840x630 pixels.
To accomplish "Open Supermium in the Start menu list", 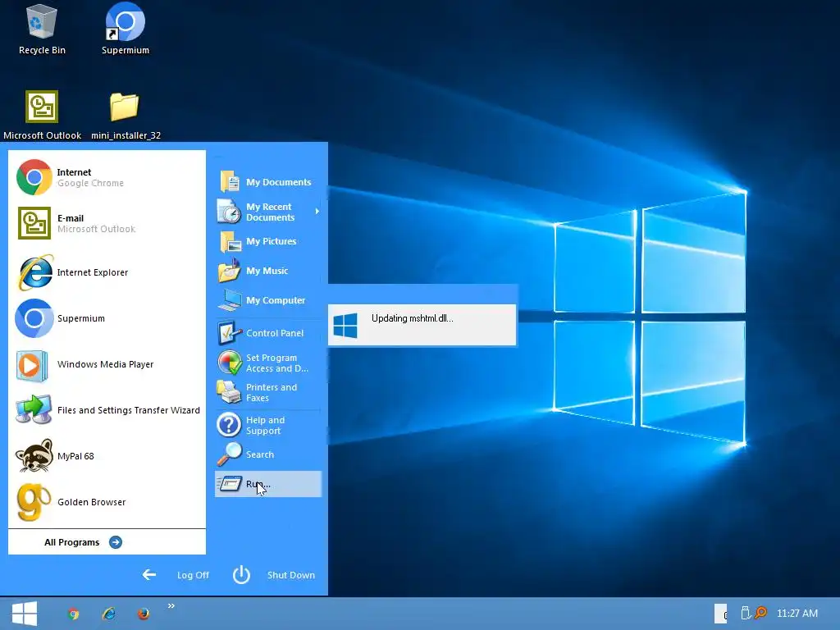I will pyautogui.click(x=107, y=318).
